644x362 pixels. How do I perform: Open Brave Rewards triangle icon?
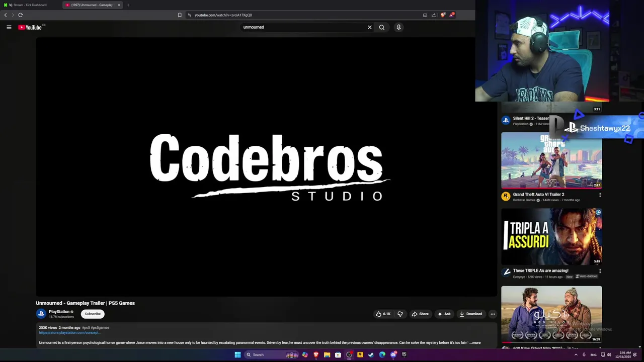[x=452, y=15]
